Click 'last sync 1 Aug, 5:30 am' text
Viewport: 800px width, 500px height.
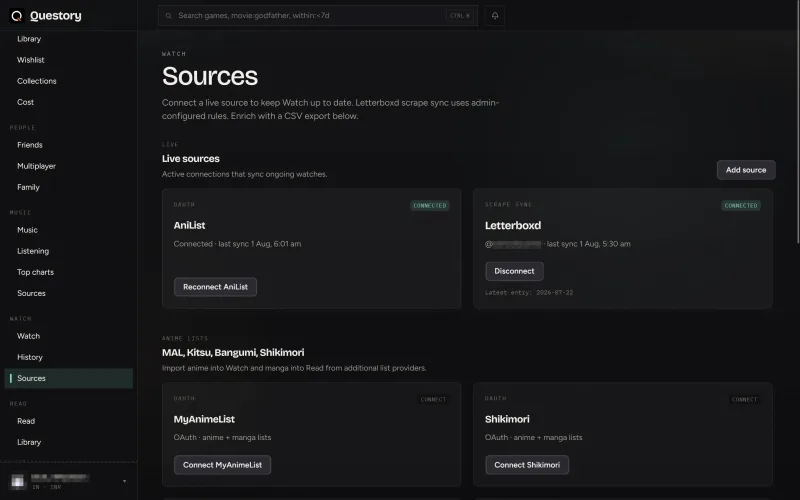pos(588,244)
